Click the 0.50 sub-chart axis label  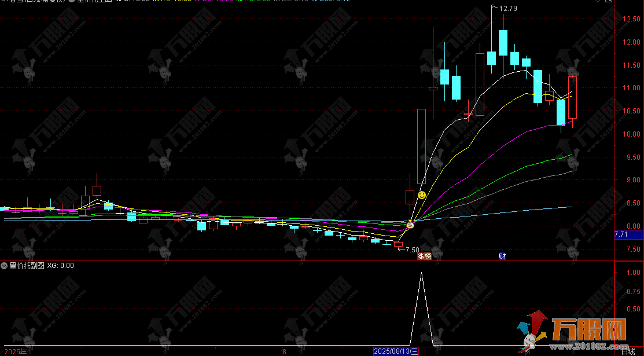(634, 309)
